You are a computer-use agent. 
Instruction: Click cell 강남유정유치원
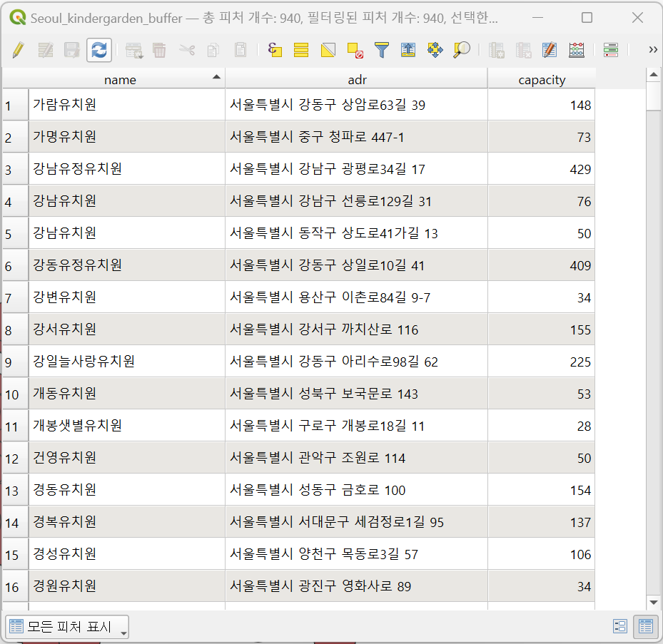[x=127, y=169]
